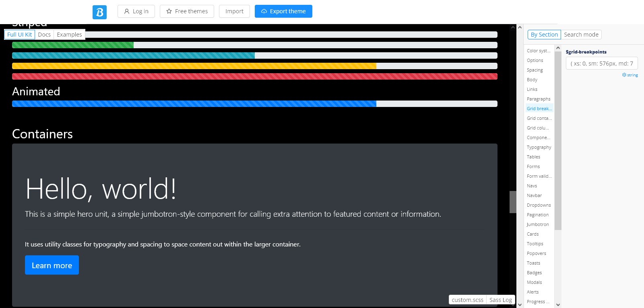Open the custom.scss panel
Viewport: 644px width, 308px height.
[x=467, y=300]
